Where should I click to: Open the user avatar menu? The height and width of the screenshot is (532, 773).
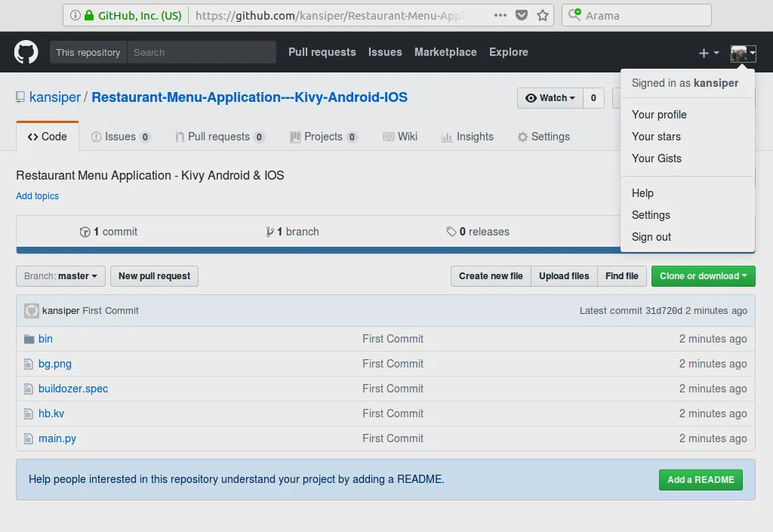[743, 53]
